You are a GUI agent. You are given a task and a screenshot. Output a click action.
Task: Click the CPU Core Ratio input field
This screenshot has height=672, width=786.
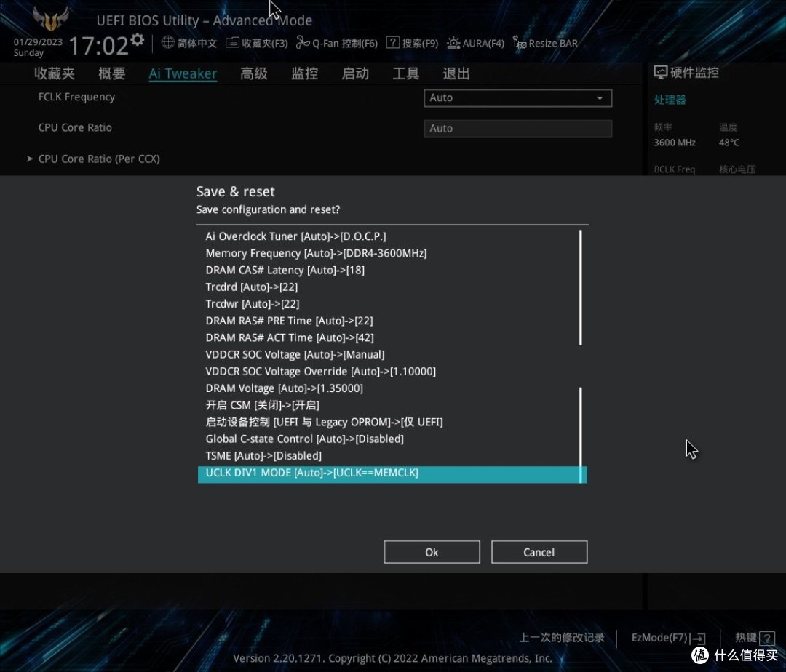pos(518,129)
